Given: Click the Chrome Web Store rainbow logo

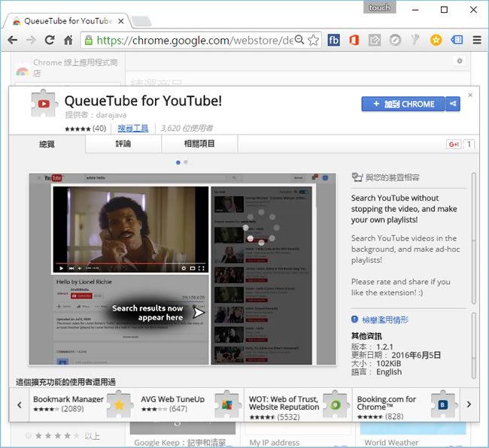Looking at the screenshot, I should point(23,71).
